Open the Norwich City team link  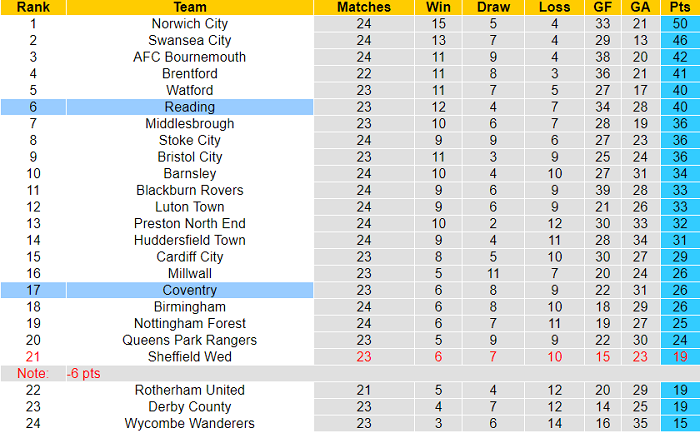(x=189, y=23)
